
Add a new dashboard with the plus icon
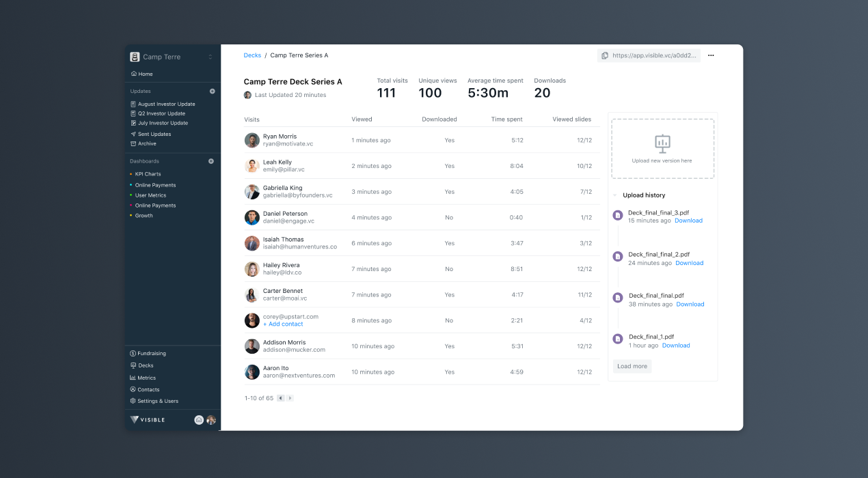[211, 161]
